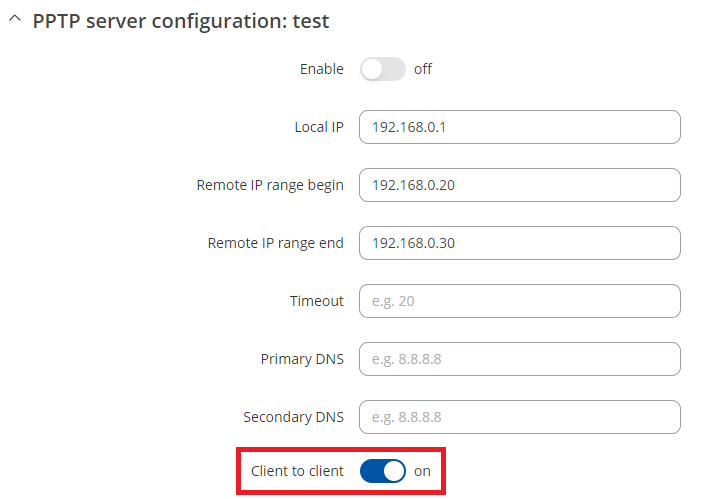This screenshot has height=499, width=704.
Task: Focus the Local IP input field
Action: [520, 127]
